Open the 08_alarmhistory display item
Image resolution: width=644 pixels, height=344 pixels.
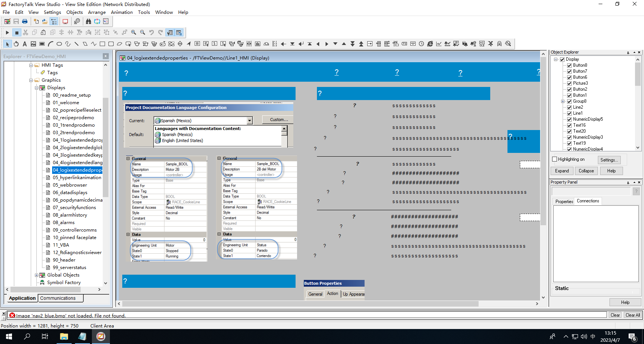(x=70, y=215)
